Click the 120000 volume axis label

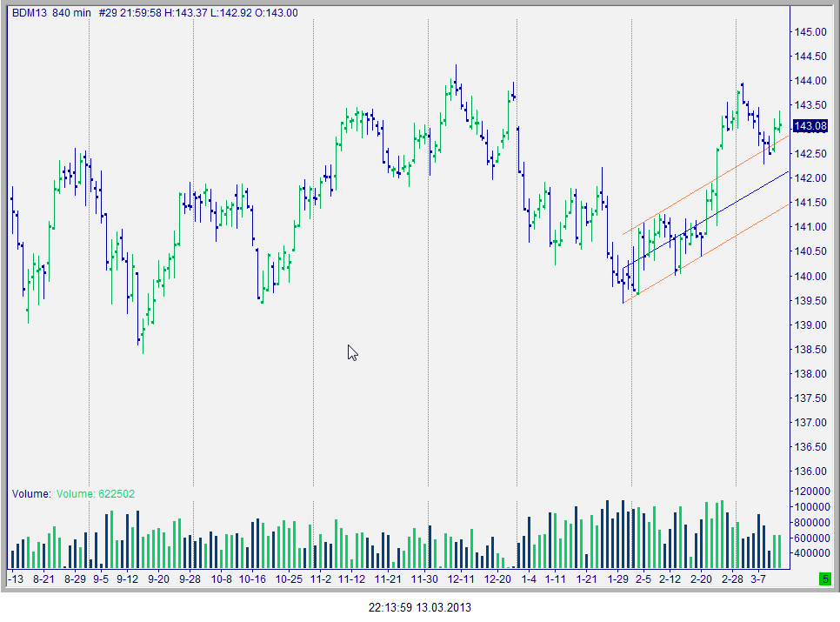tap(812, 492)
